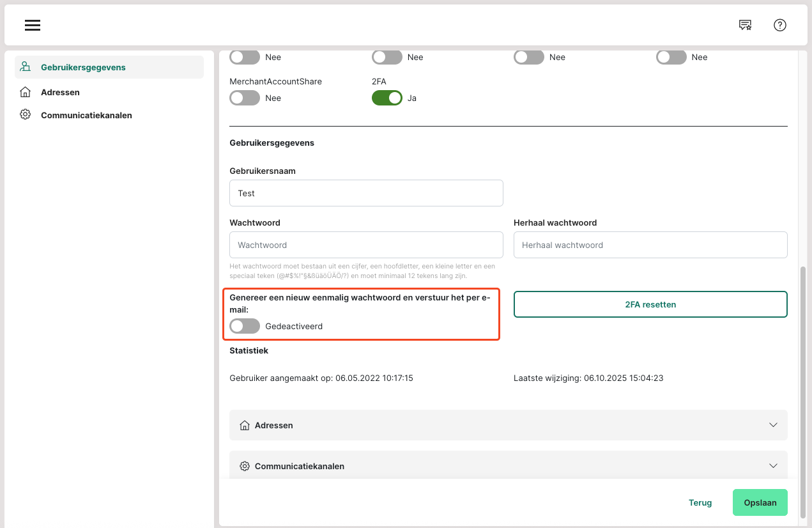Click the Adressen house icon in sidebar
This screenshot has height=528, width=812.
[26, 92]
